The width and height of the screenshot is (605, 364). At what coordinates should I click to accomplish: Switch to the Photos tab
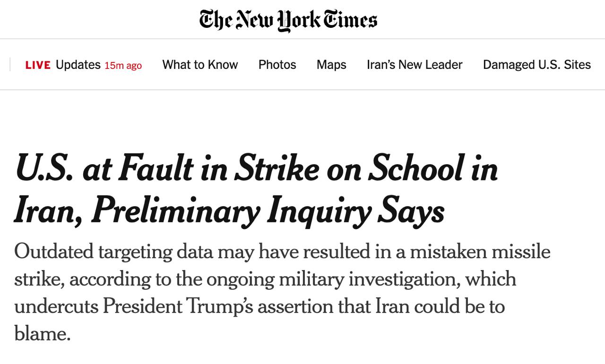(277, 65)
